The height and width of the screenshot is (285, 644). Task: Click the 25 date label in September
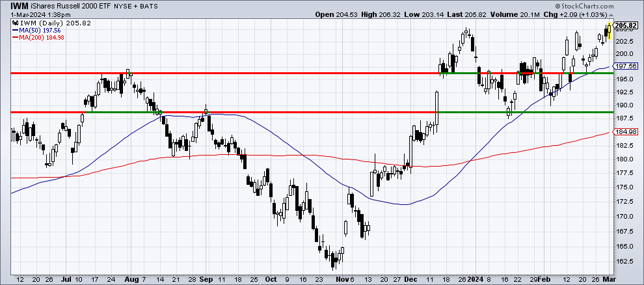(x=254, y=279)
